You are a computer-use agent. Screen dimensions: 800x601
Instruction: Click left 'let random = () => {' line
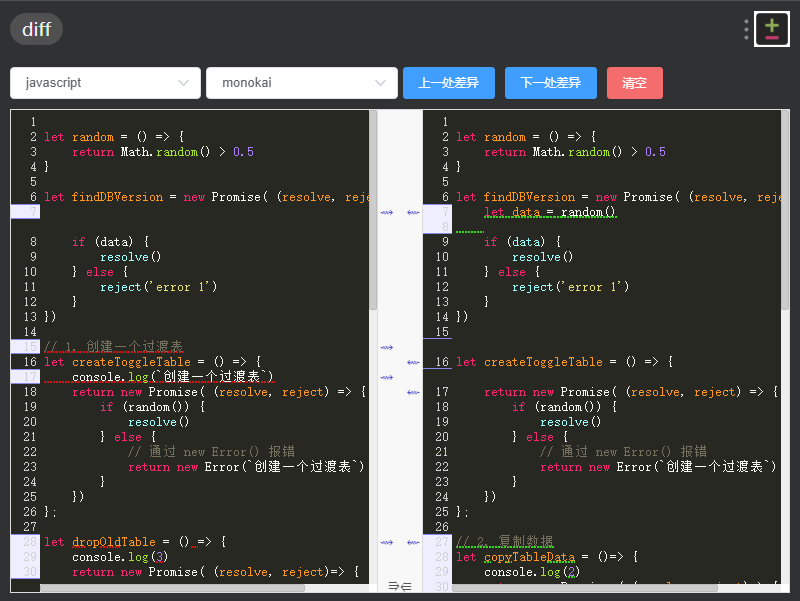click(114, 137)
